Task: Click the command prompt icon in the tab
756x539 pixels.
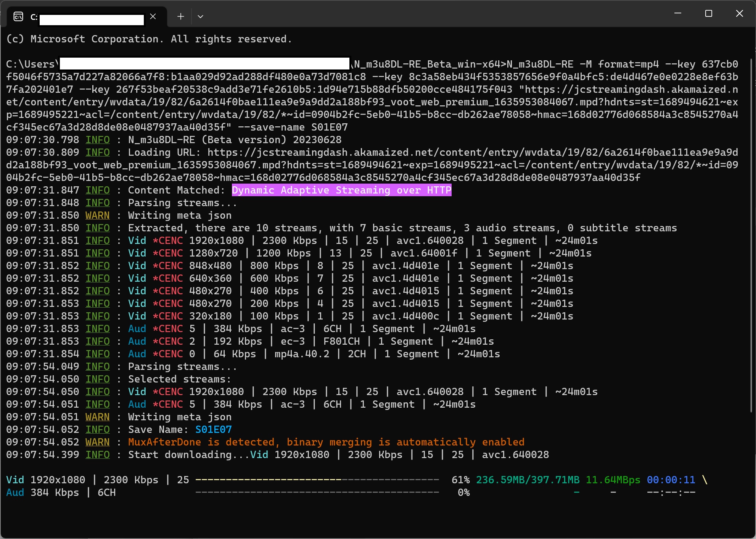Action: coord(18,16)
